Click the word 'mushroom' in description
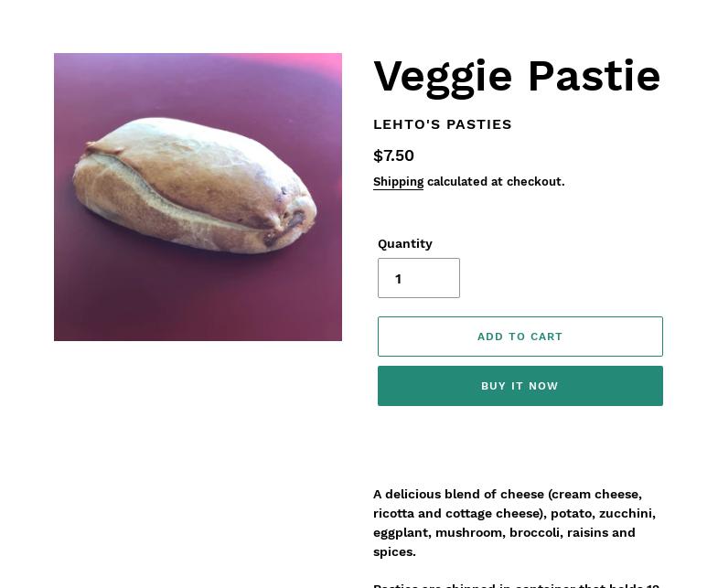This screenshot has width=718, height=588. tap(468, 532)
